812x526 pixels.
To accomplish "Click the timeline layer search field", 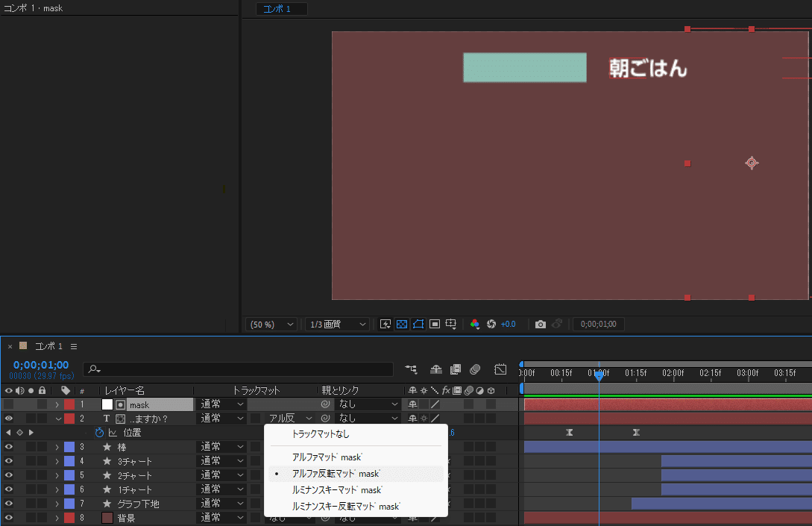I will (238, 369).
